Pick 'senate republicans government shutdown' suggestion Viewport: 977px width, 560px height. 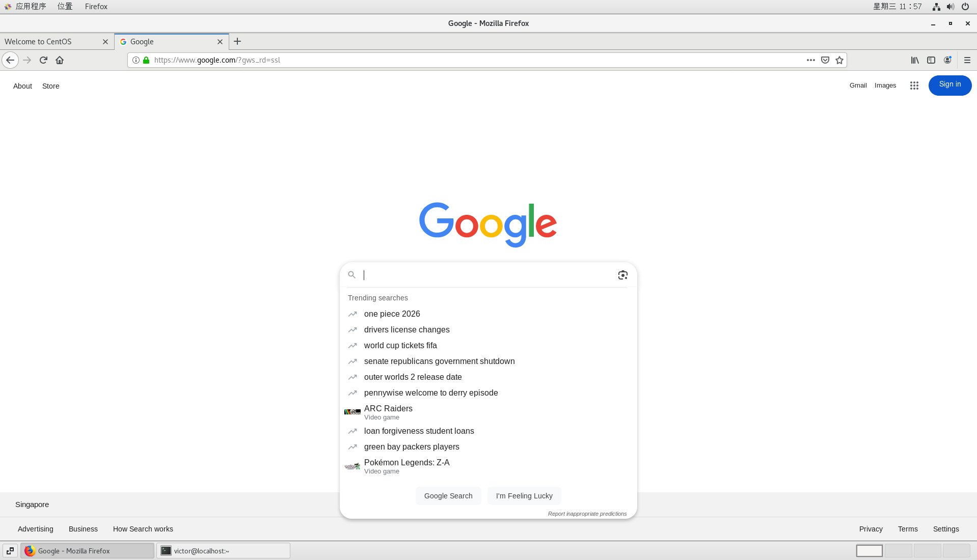(x=488, y=361)
